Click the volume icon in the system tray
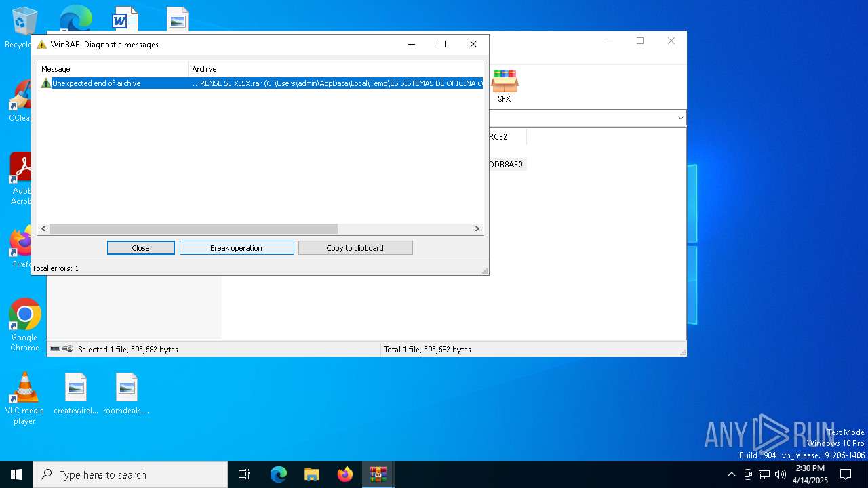Viewport: 868px width, 488px height. click(781, 474)
